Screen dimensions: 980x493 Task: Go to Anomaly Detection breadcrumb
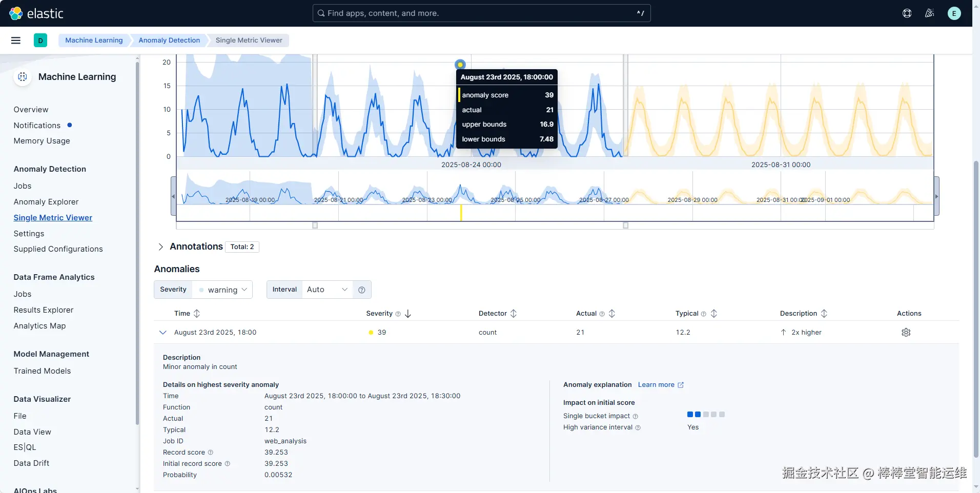pyautogui.click(x=169, y=40)
